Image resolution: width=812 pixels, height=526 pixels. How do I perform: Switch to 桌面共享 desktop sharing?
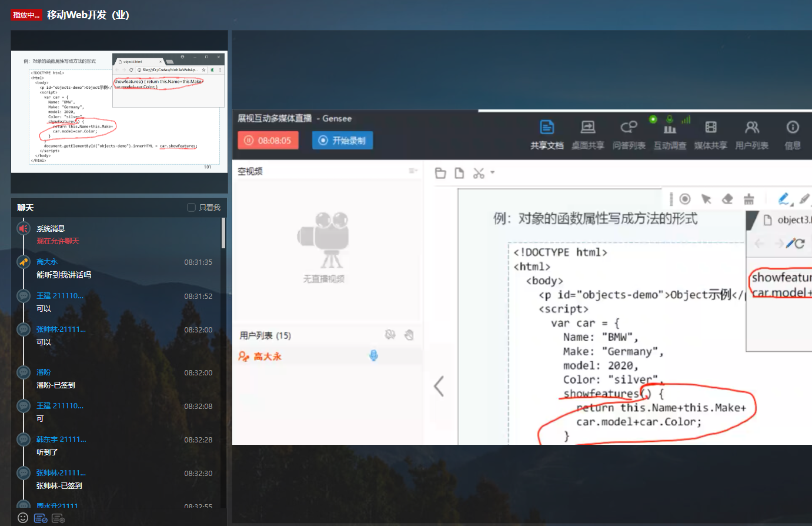(587, 134)
